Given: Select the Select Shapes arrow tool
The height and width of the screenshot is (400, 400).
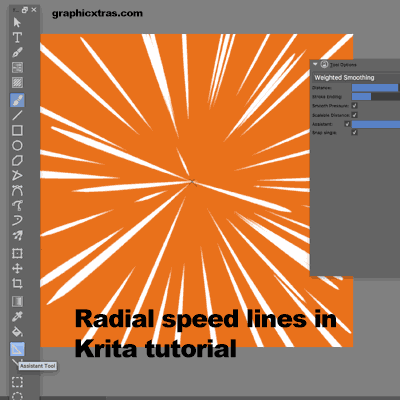Looking at the screenshot, I should pos(17,22).
